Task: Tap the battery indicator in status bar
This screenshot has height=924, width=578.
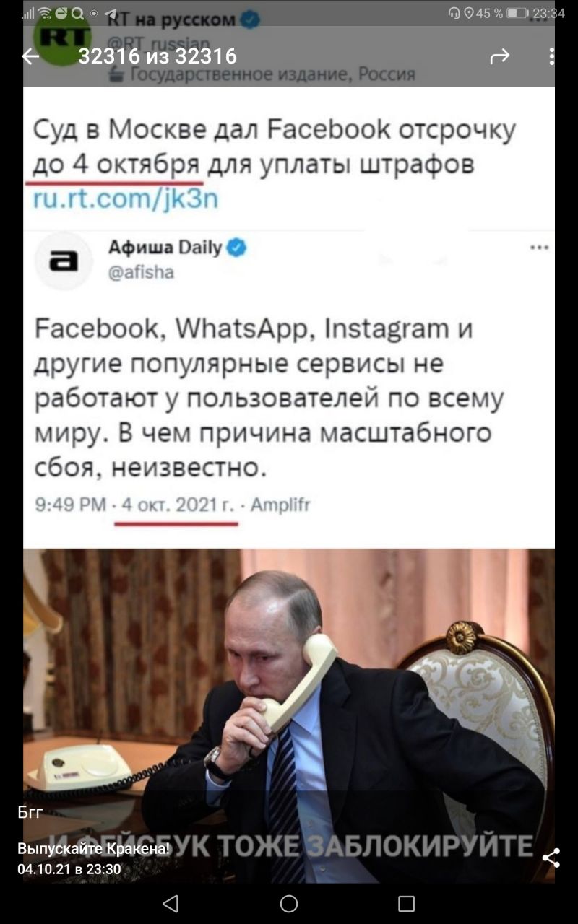Action: tap(517, 12)
